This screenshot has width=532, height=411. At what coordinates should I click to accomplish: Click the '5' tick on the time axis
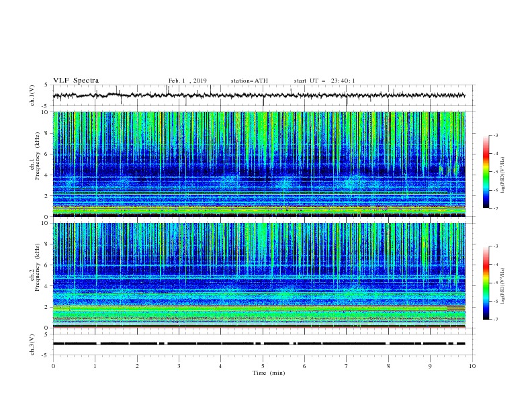pyautogui.click(x=263, y=366)
